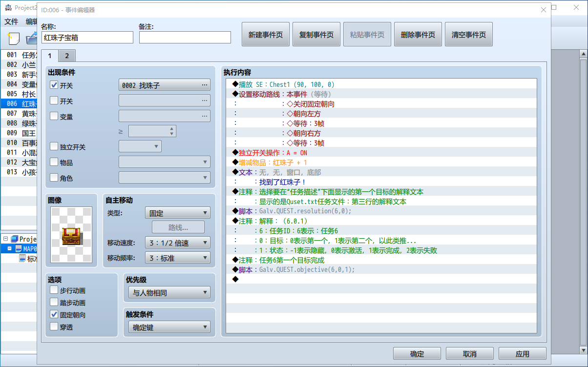The height and width of the screenshot is (367, 588).
Task: Click the 清空事件页 button
Action: (469, 35)
